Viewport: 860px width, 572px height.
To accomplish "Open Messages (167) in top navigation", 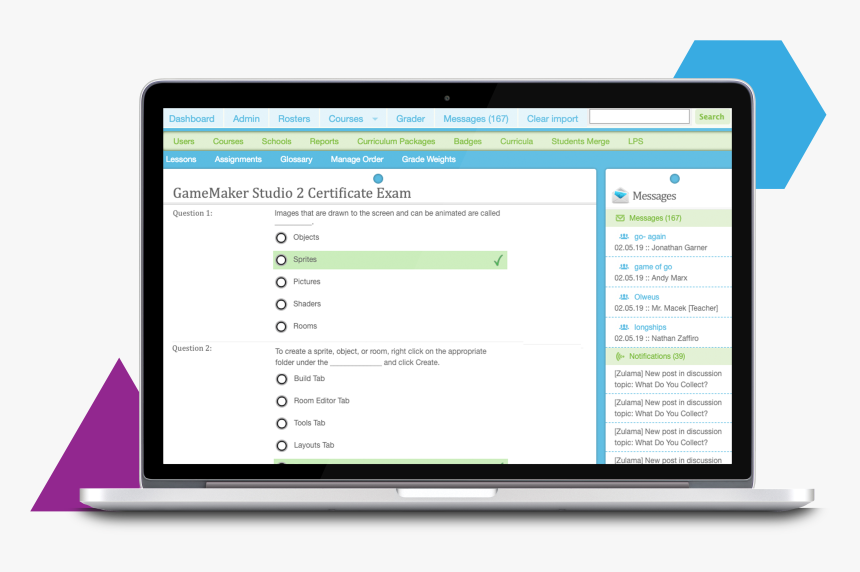I will pyautogui.click(x=476, y=118).
